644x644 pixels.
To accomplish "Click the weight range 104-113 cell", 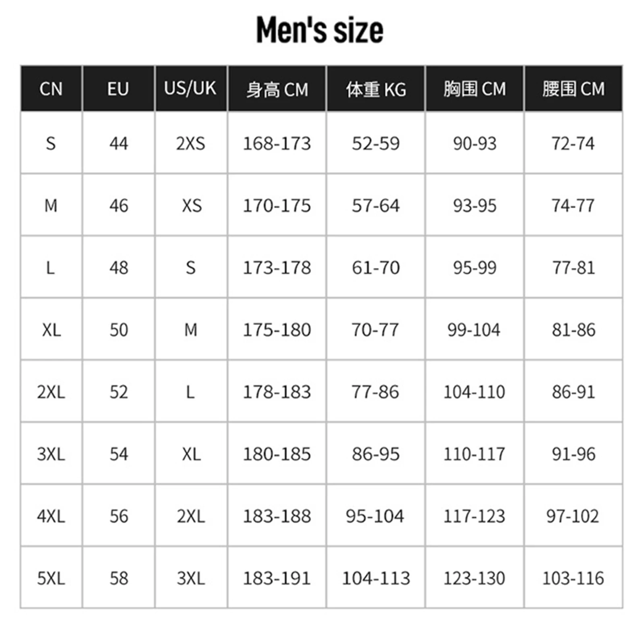I will 376,578.
